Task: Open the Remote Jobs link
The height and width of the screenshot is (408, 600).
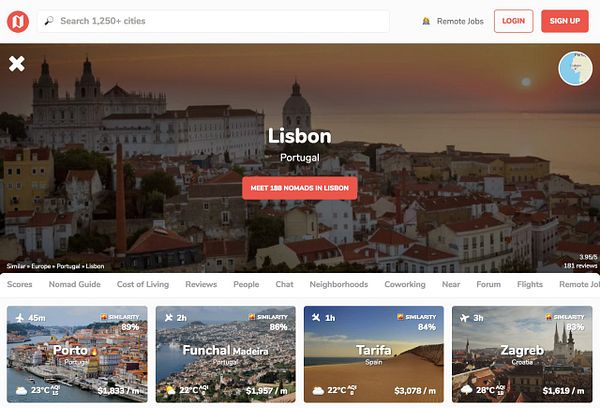Action: click(x=460, y=21)
